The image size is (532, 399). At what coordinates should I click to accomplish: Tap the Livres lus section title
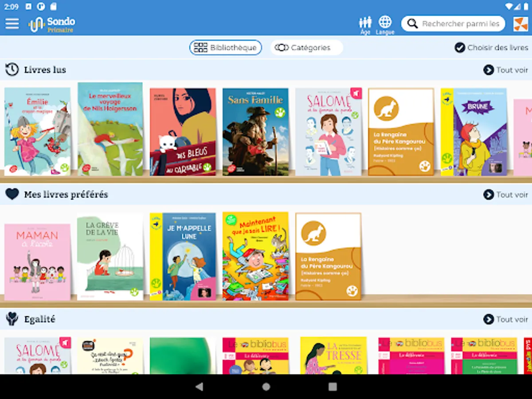45,70
